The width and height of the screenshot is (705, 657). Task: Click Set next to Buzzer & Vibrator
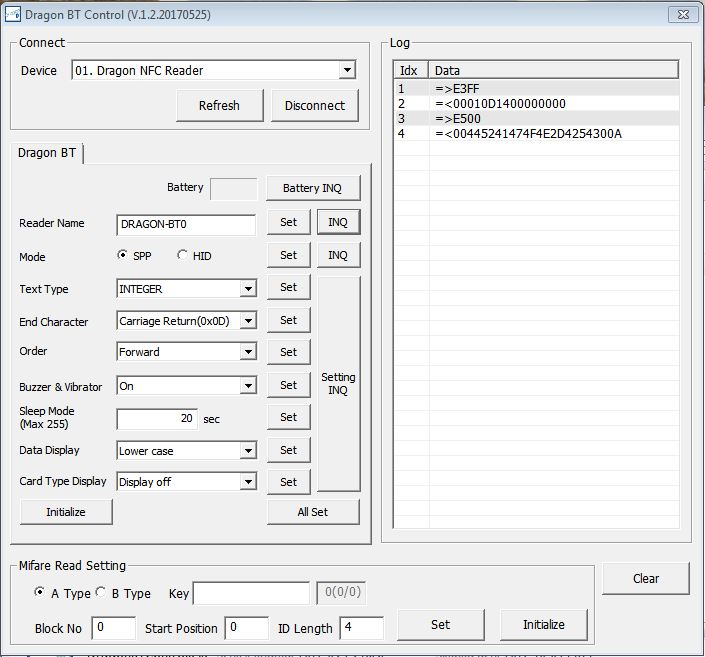click(289, 385)
